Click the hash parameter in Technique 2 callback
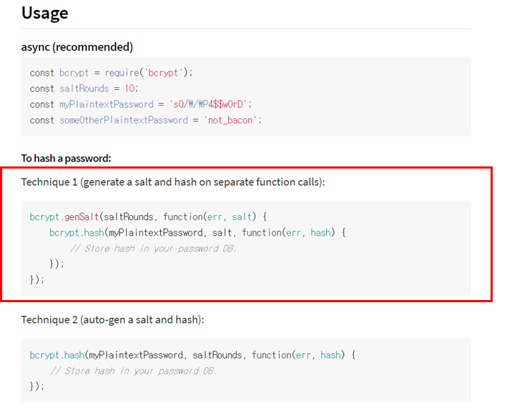 (330, 355)
